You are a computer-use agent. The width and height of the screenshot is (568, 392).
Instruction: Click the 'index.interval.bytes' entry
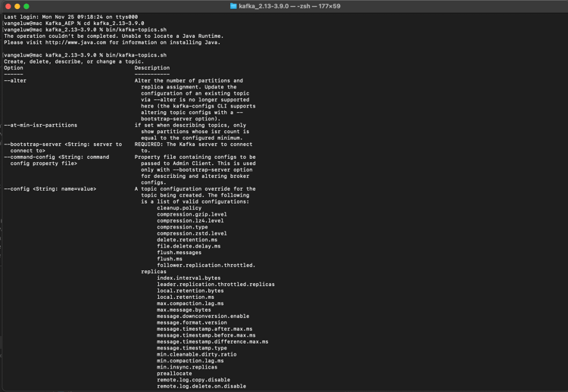tap(189, 278)
